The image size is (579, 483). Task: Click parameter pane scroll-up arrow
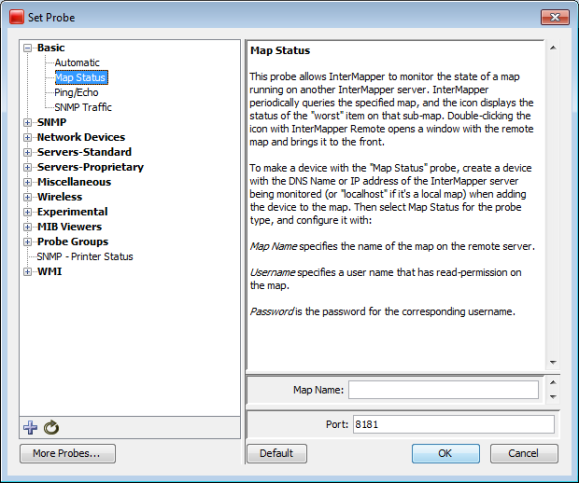553,382
